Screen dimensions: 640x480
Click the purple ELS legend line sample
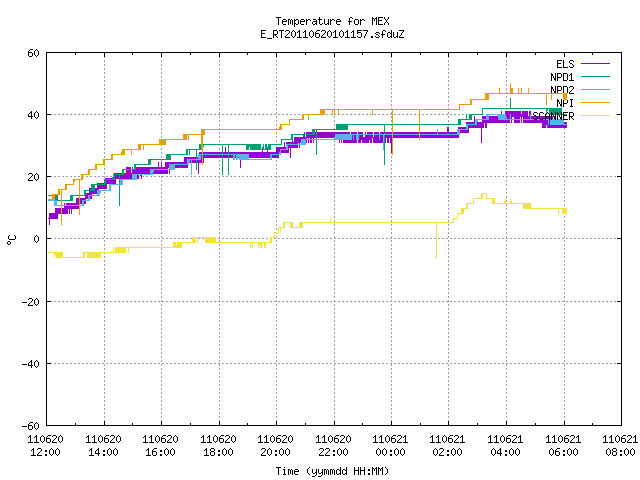click(595, 64)
